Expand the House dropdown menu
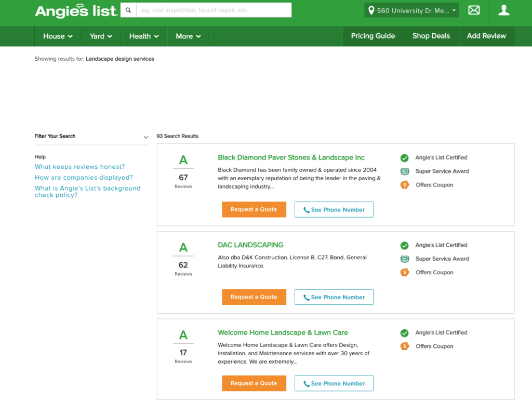The image size is (532, 402). pyautogui.click(x=58, y=36)
